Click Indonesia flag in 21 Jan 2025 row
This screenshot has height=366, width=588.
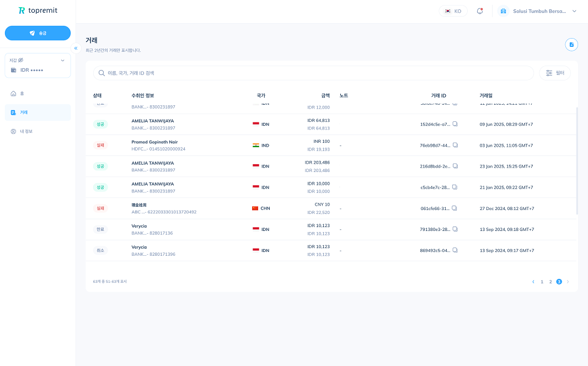point(256,187)
